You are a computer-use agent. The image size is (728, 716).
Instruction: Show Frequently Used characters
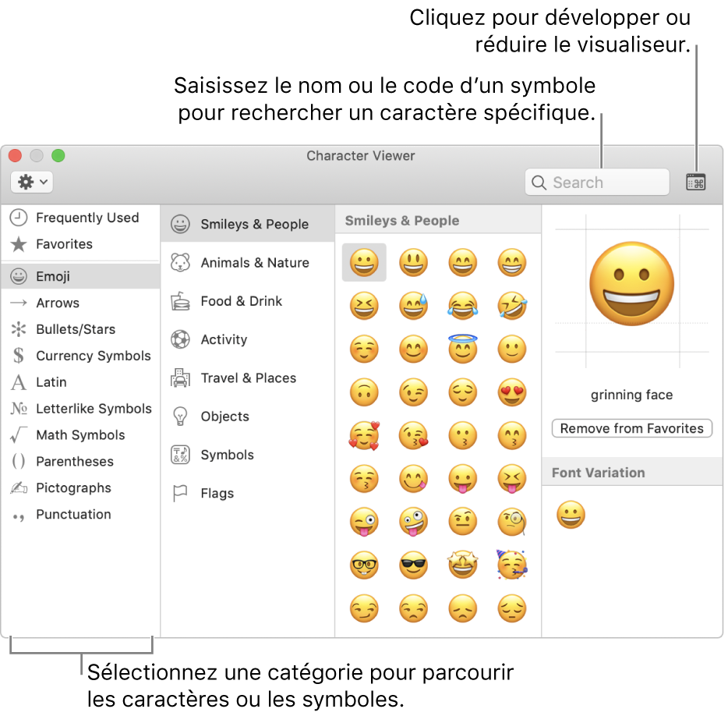[88, 218]
